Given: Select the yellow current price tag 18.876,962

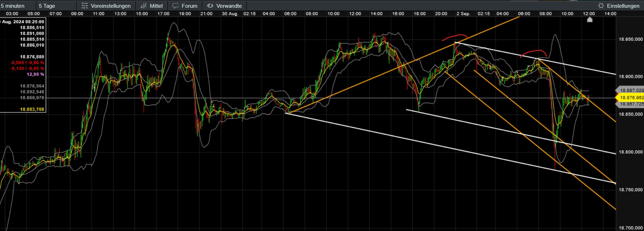Looking at the screenshot, I should [630, 98].
